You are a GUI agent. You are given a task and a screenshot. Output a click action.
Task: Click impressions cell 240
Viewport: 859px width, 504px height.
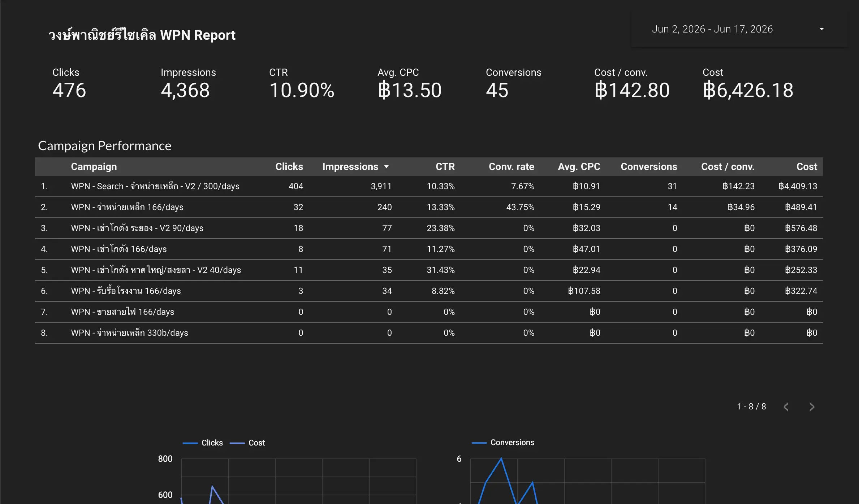click(x=385, y=207)
